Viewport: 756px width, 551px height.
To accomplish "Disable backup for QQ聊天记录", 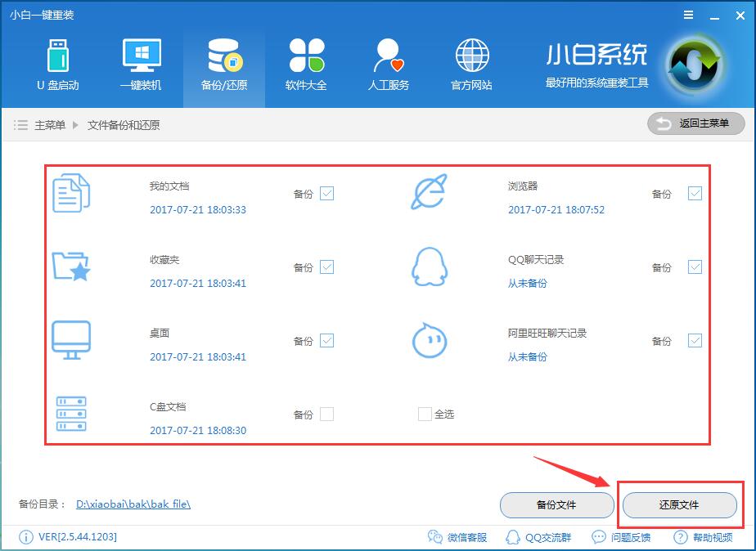I will pos(695,267).
